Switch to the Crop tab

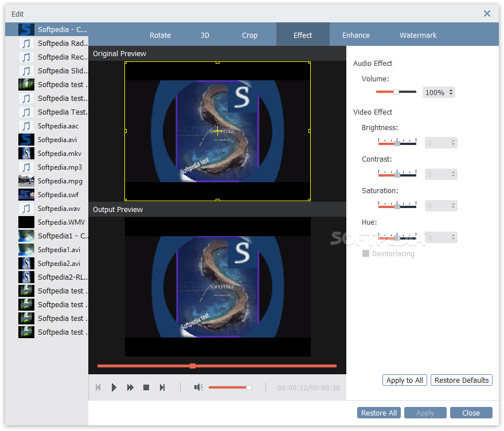(250, 36)
